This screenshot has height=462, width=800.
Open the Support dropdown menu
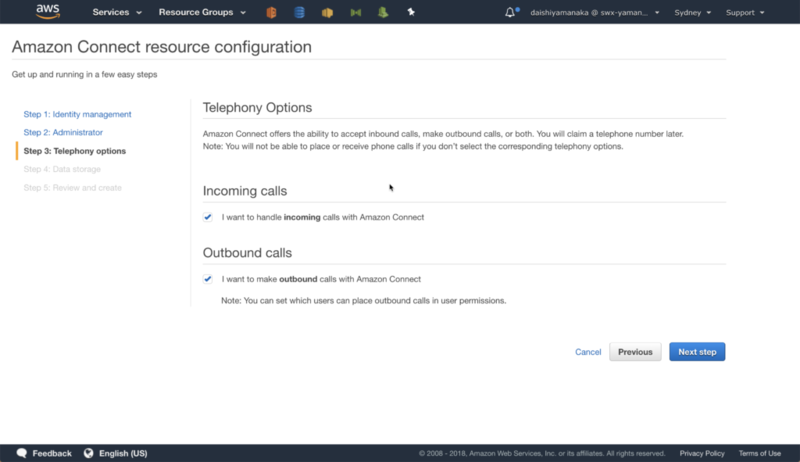tap(745, 12)
